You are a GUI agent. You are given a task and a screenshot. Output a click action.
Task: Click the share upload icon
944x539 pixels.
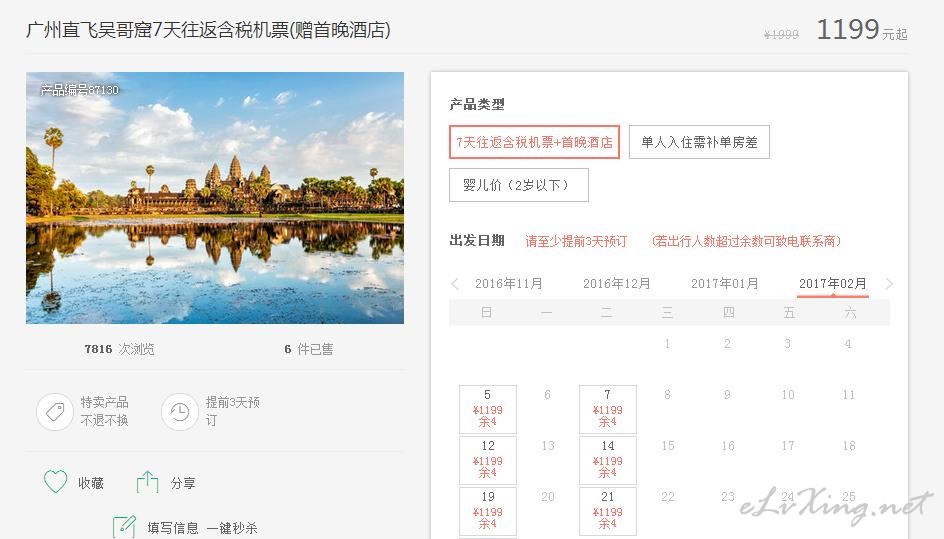[147, 482]
